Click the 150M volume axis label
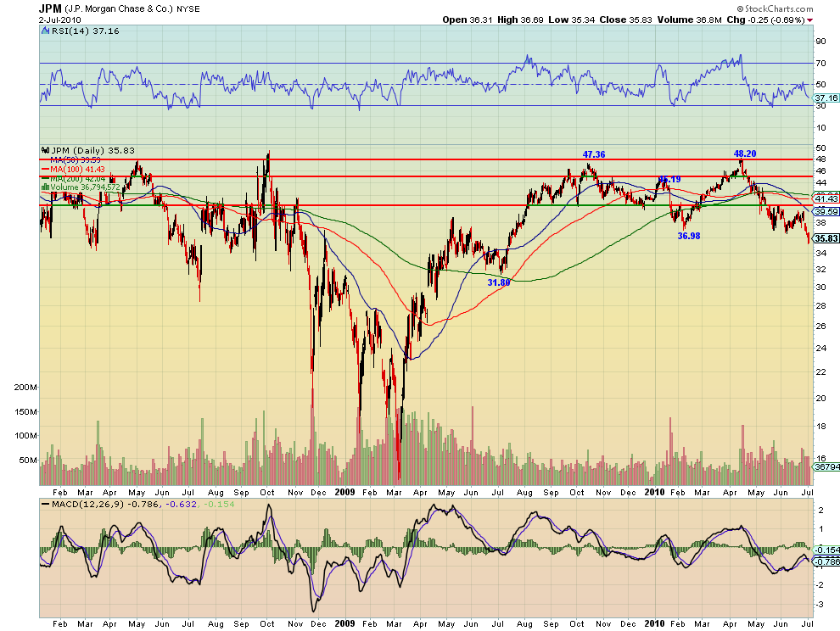840x631 pixels. point(25,412)
